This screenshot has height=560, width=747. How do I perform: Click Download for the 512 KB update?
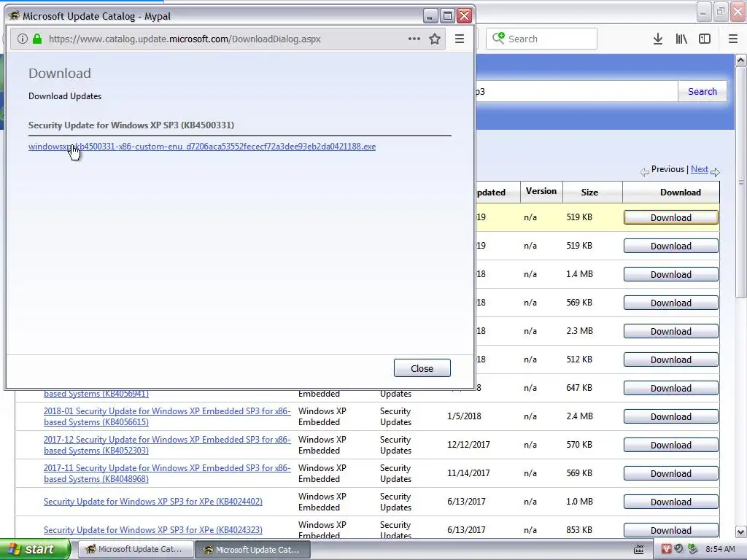coord(671,359)
